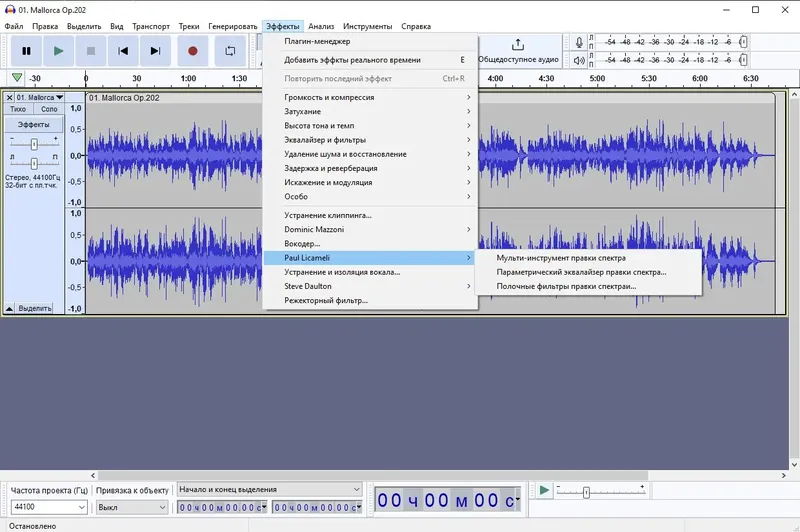Viewport: 800px width, 532px height.
Task: Start recording with the red Record button
Action: 192,51
